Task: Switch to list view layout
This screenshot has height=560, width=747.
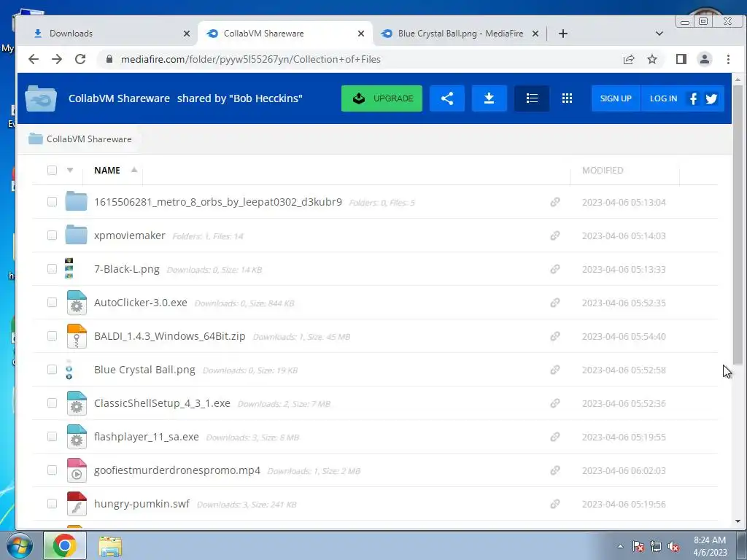Action: [532, 98]
